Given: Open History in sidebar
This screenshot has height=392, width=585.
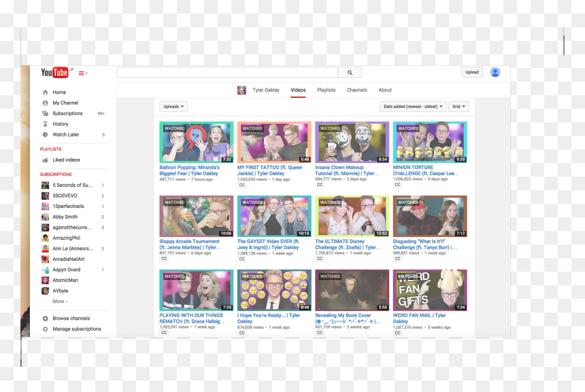Looking at the screenshot, I should [x=60, y=124].
